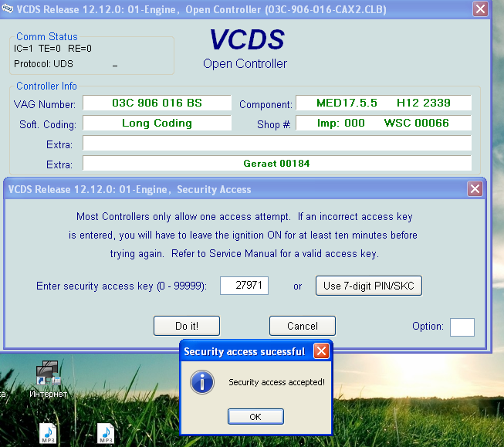Open the Интернет desktop shortcut
This screenshot has width=504, height=447.
pos(48,379)
